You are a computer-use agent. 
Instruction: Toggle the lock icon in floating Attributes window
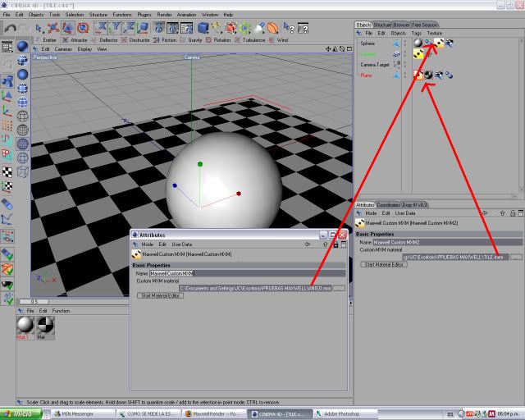point(336,244)
